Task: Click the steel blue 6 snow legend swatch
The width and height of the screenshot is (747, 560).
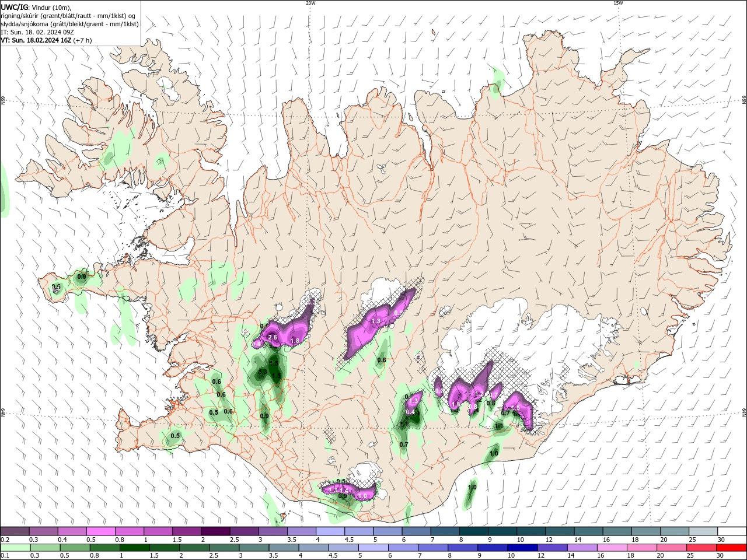Action: (416, 531)
